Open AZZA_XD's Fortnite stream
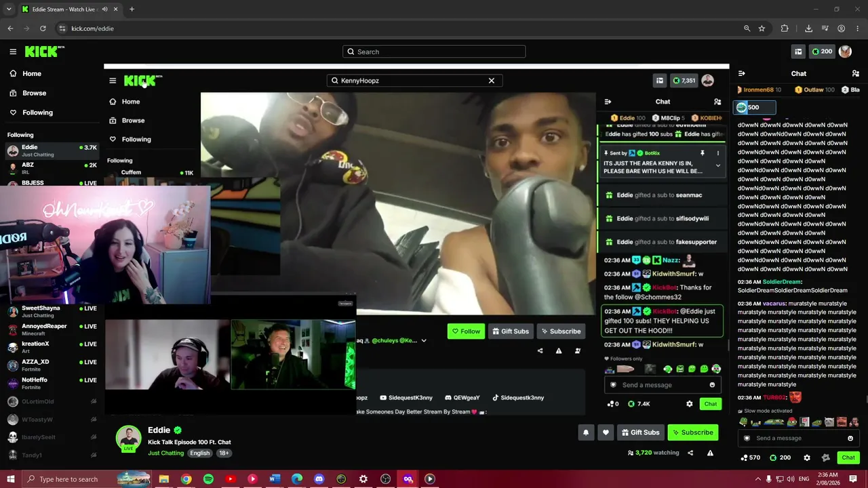This screenshot has height=488, width=868. (51, 365)
